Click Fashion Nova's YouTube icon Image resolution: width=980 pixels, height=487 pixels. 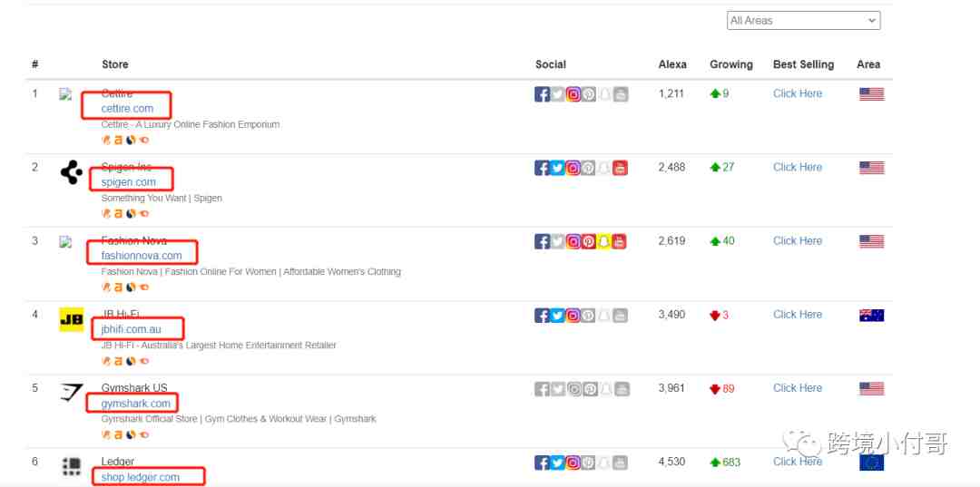pyautogui.click(x=620, y=241)
